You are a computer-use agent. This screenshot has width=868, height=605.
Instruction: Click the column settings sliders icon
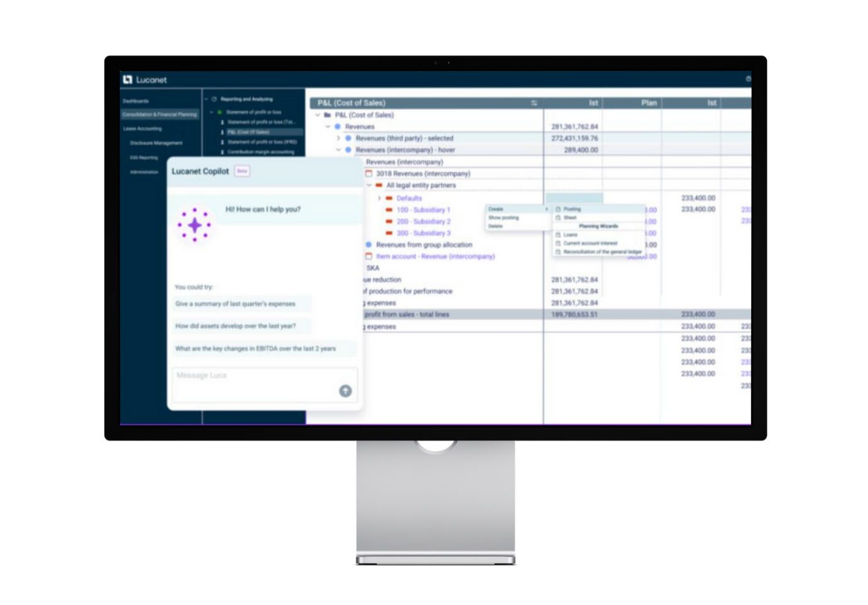pos(534,103)
